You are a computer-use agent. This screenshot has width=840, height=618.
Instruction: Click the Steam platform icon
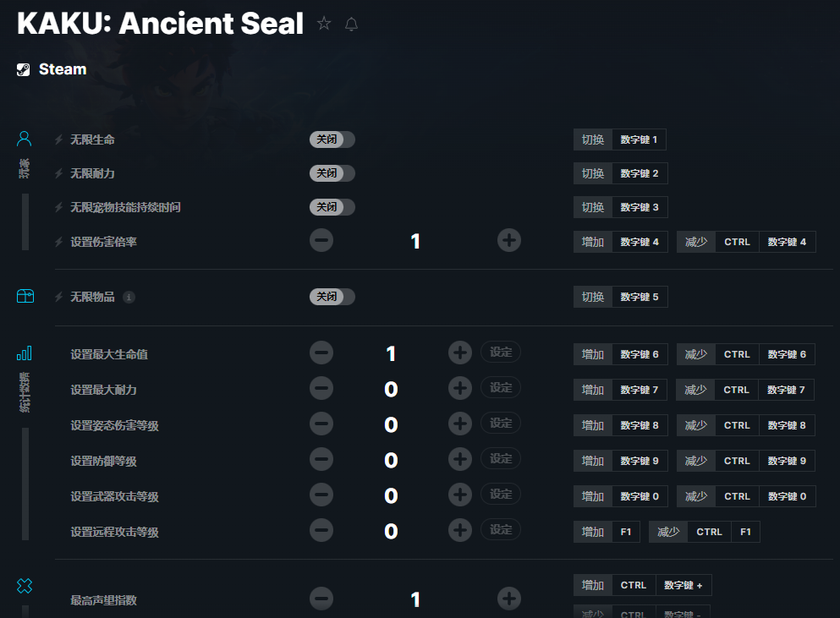(23, 69)
